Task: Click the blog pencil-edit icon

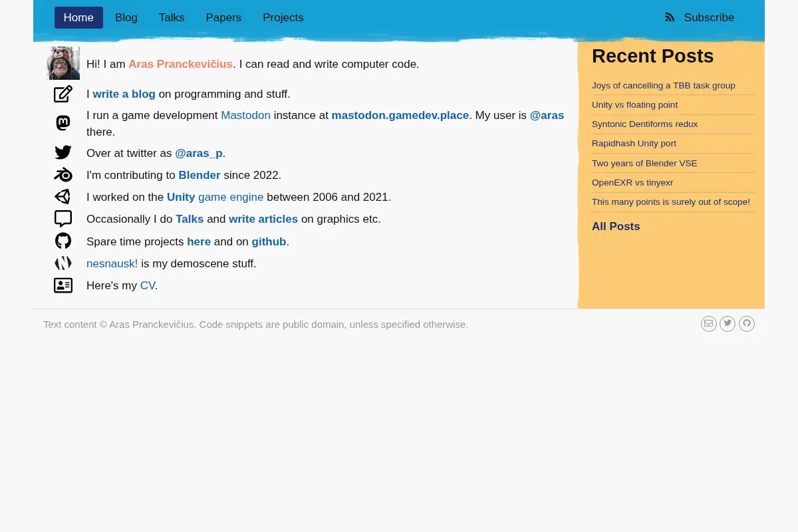Action: pos(63,94)
